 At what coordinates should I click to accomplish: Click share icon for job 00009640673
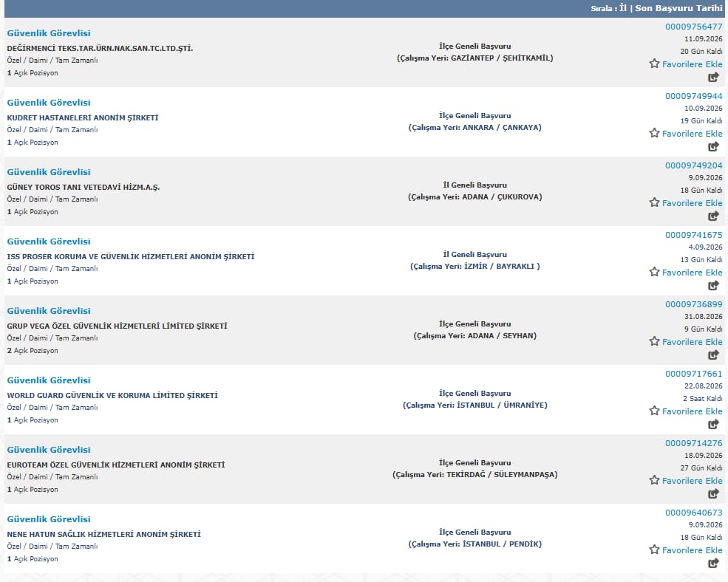point(713,564)
